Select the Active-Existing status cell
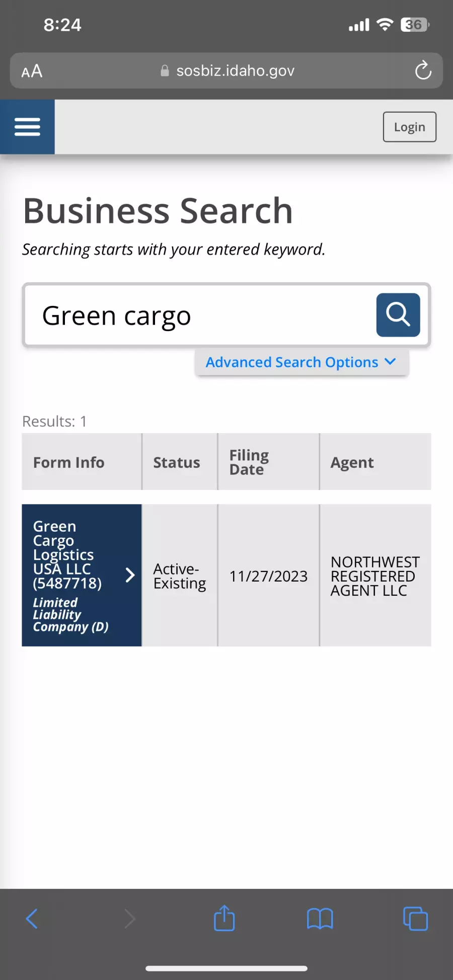The height and width of the screenshot is (980, 453). coord(180,576)
